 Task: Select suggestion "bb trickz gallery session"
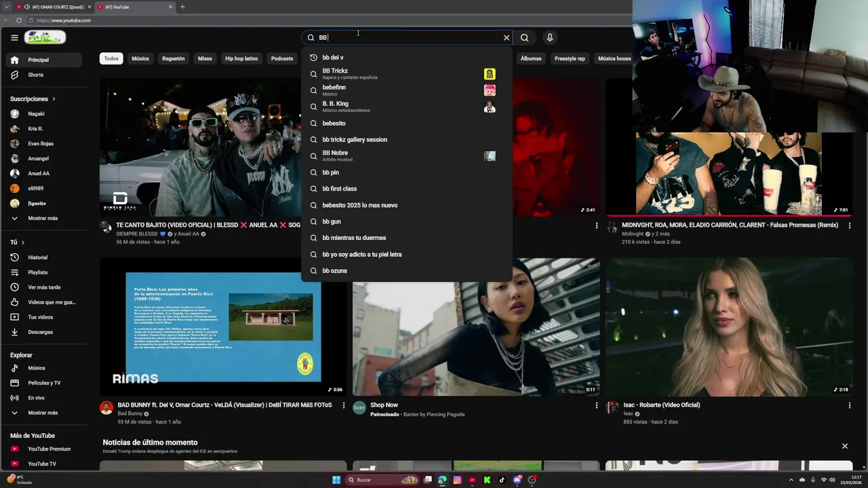[406, 140]
